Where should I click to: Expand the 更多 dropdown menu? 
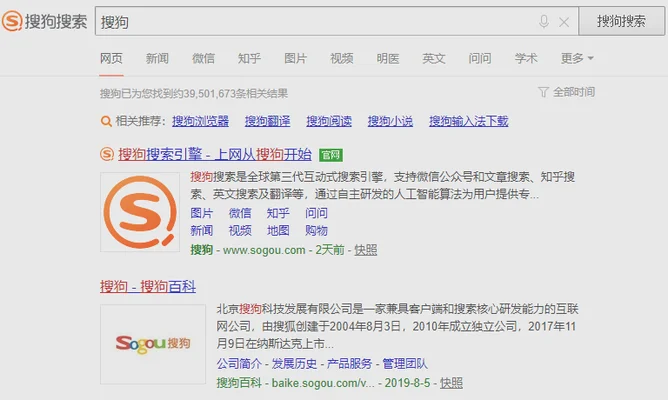(577, 58)
